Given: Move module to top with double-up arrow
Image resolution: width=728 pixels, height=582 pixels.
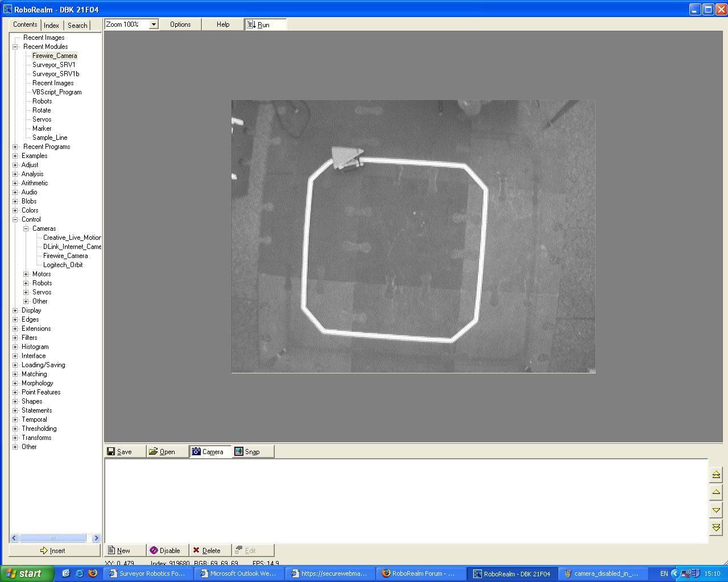Looking at the screenshot, I should pos(716,474).
